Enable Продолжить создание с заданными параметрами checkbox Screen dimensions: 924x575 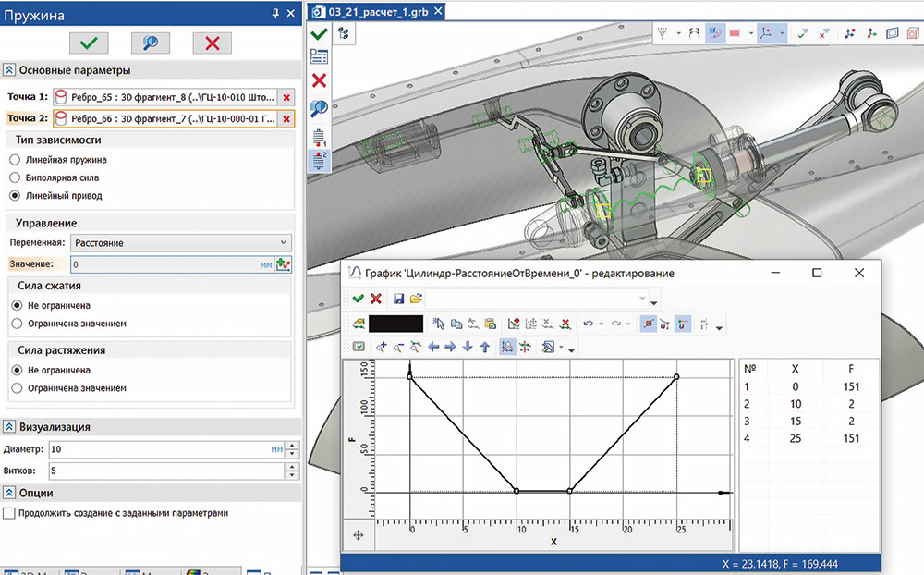point(9,513)
